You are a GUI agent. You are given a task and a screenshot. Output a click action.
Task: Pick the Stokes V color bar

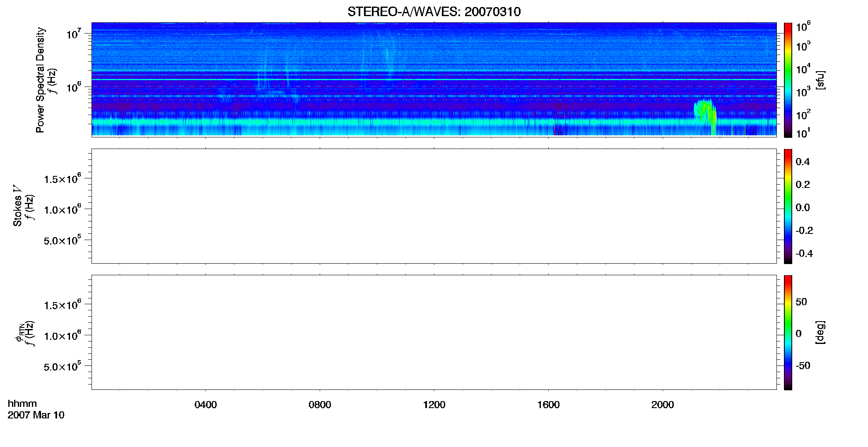click(788, 206)
